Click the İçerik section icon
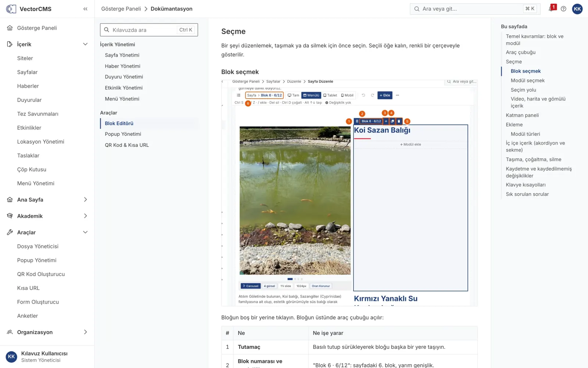This screenshot has width=588, height=368. coord(10,44)
